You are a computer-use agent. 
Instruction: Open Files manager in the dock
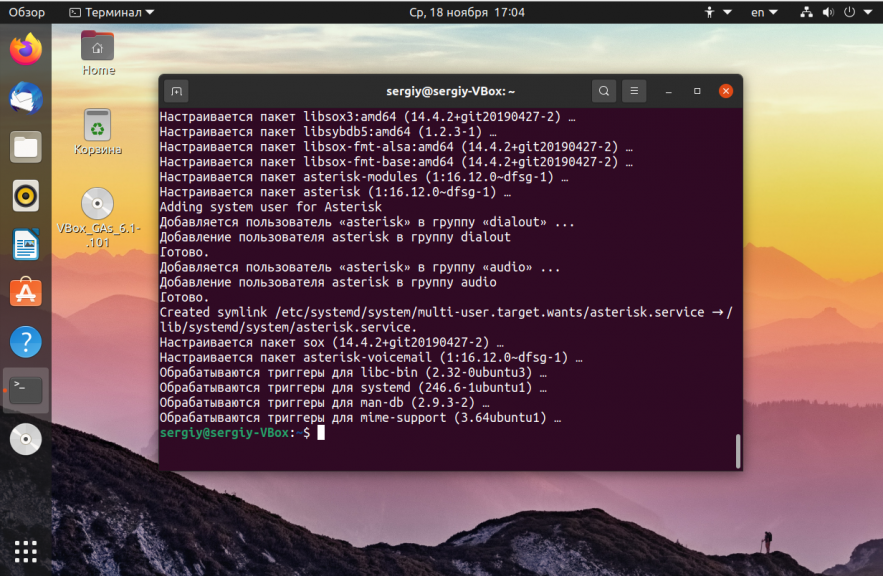click(26, 147)
